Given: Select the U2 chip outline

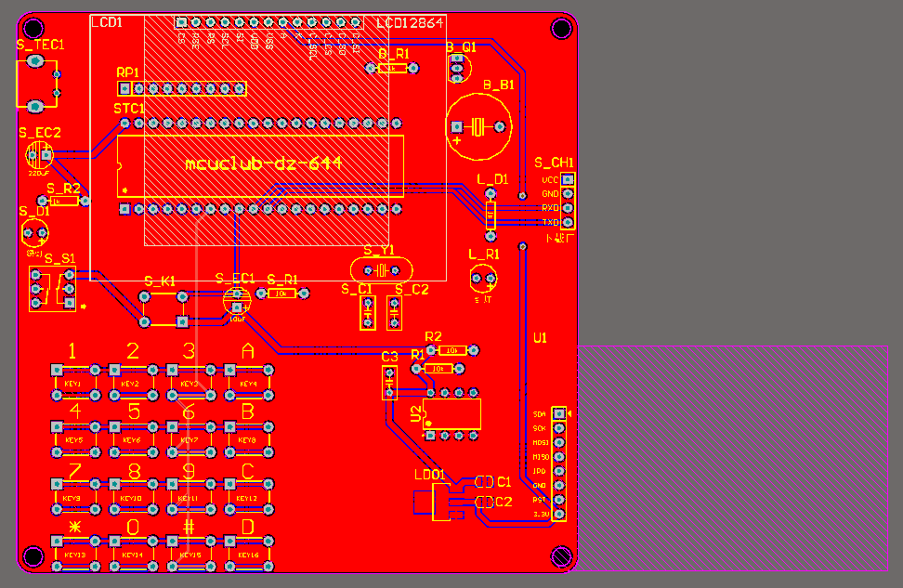Looking at the screenshot, I should tap(452, 414).
